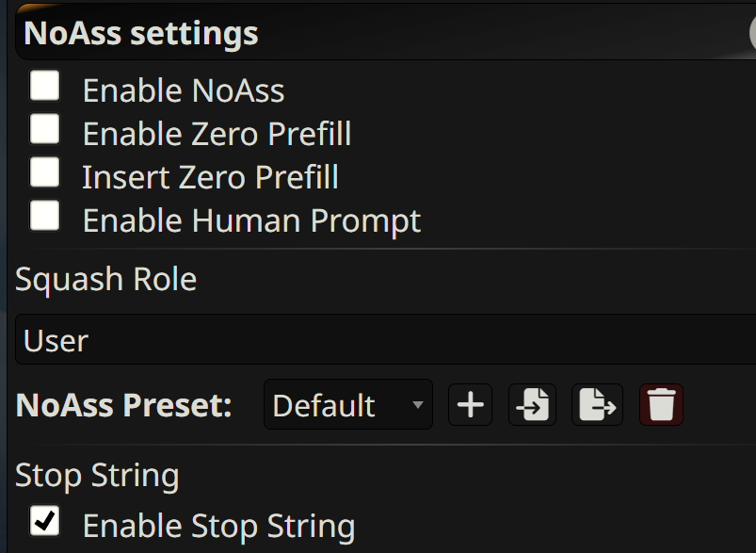Click the 'Enable Human Prompt' label text

[251, 220]
